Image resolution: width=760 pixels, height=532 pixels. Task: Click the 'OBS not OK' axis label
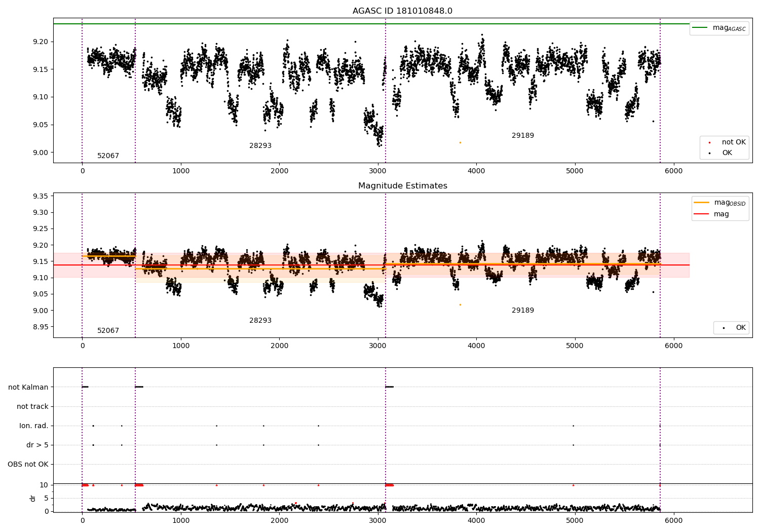click(x=28, y=464)
